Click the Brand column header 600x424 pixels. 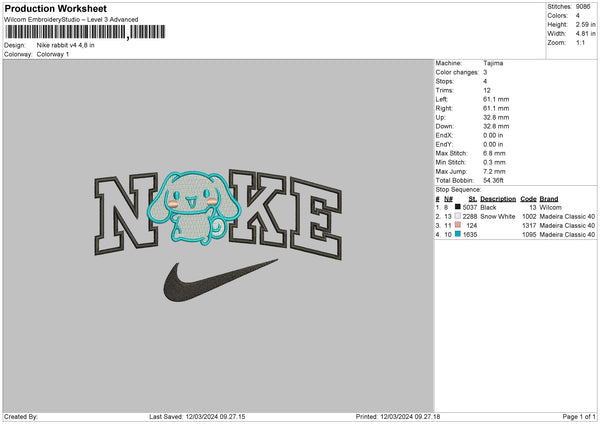[549, 199]
